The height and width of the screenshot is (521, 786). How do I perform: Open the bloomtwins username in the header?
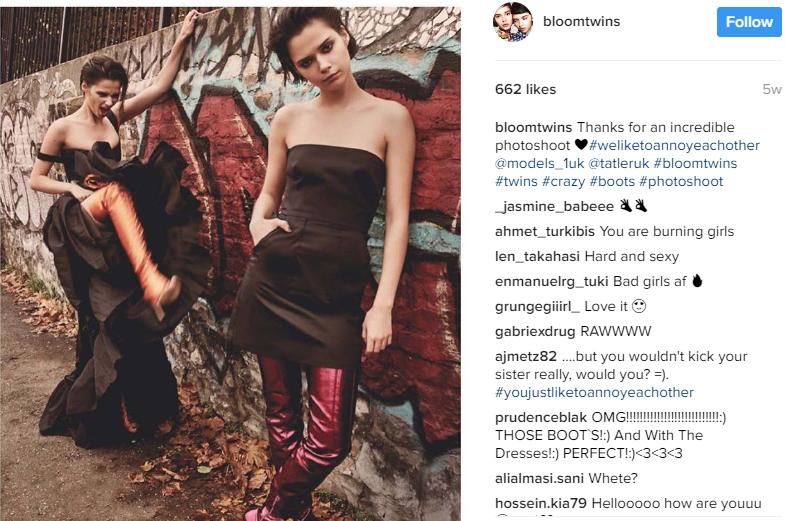pyautogui.click(x=581, y=22)
